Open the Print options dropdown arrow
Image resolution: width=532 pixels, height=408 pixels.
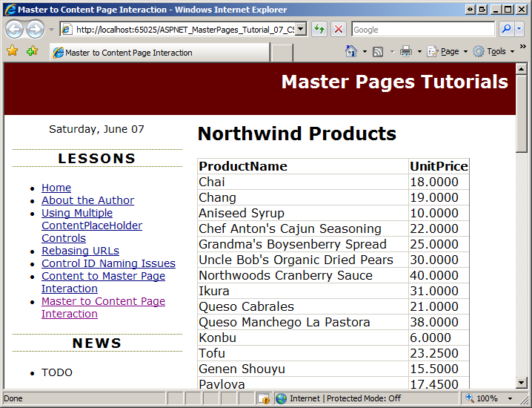click(x=419, y=52)
